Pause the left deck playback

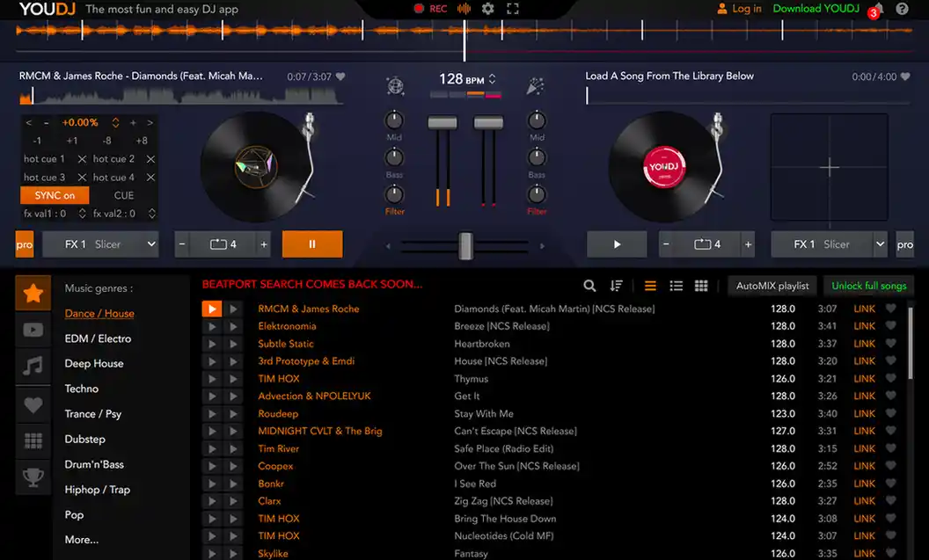point(312,244)
